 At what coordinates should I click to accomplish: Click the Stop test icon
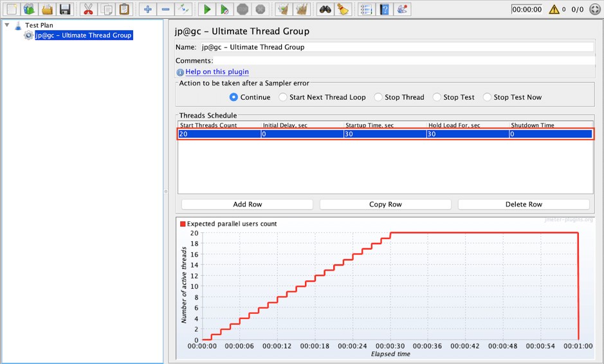coord(243,9)
